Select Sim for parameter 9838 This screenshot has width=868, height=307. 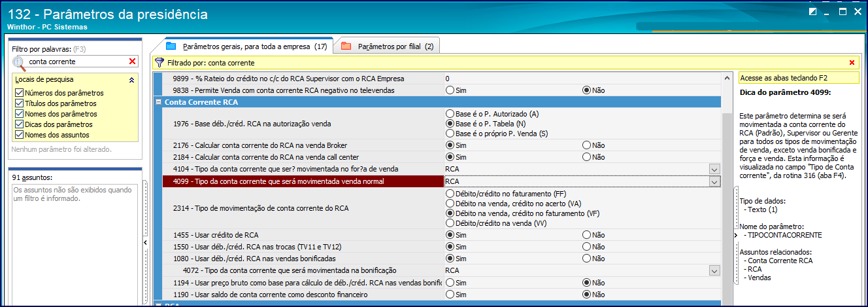pos(450,90)
